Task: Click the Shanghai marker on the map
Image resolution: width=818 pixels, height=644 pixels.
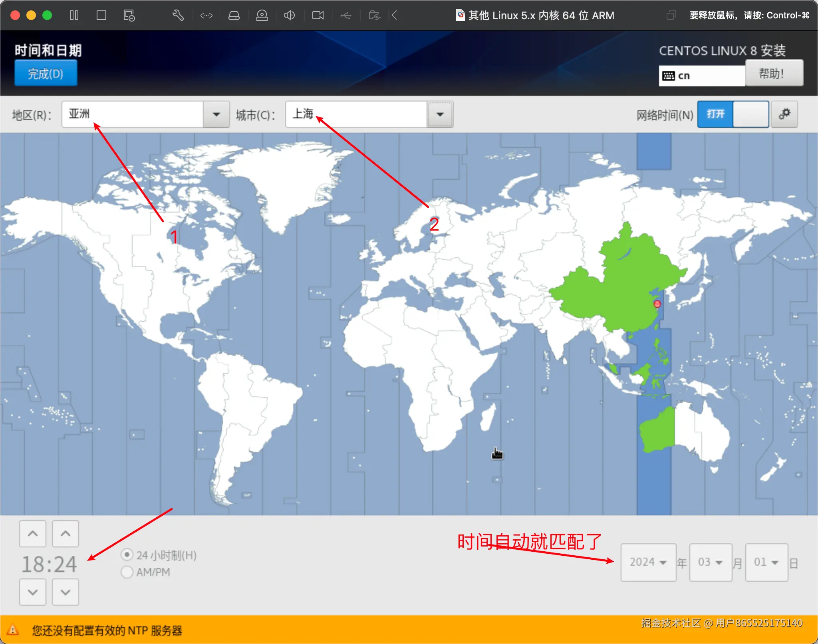Action: click(x=657, y=304)
